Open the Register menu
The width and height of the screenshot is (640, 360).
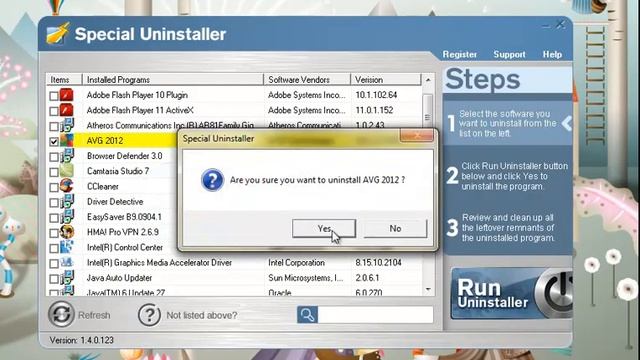[x=460, y=54]
